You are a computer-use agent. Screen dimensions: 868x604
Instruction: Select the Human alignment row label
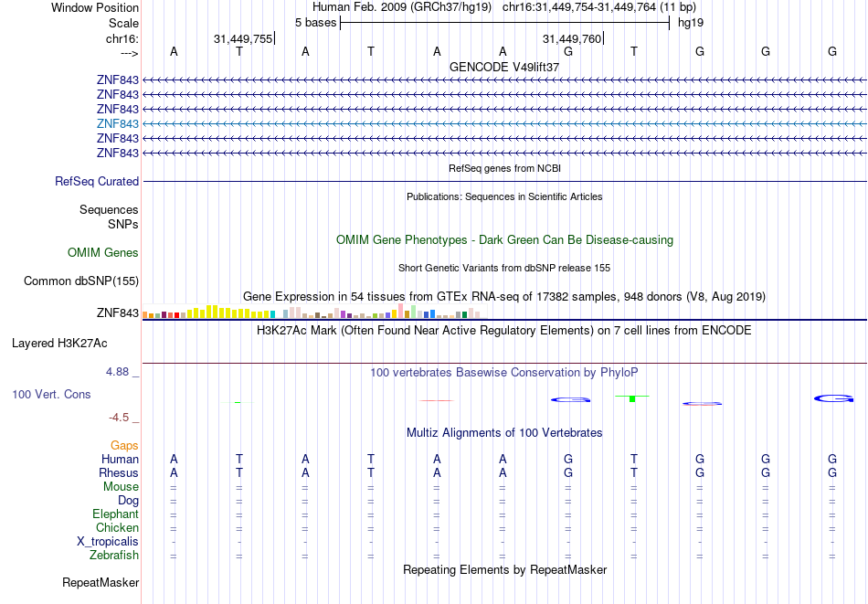click(120, 459)
